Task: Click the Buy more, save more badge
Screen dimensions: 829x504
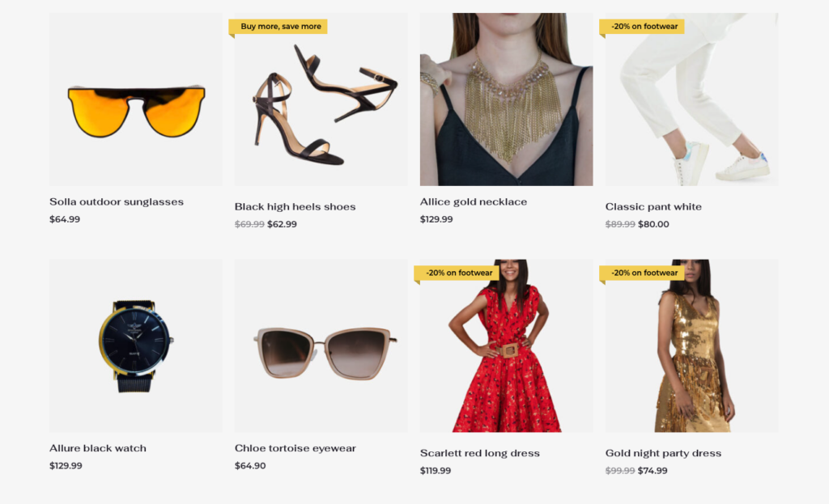Action: (x=278, y=27)
